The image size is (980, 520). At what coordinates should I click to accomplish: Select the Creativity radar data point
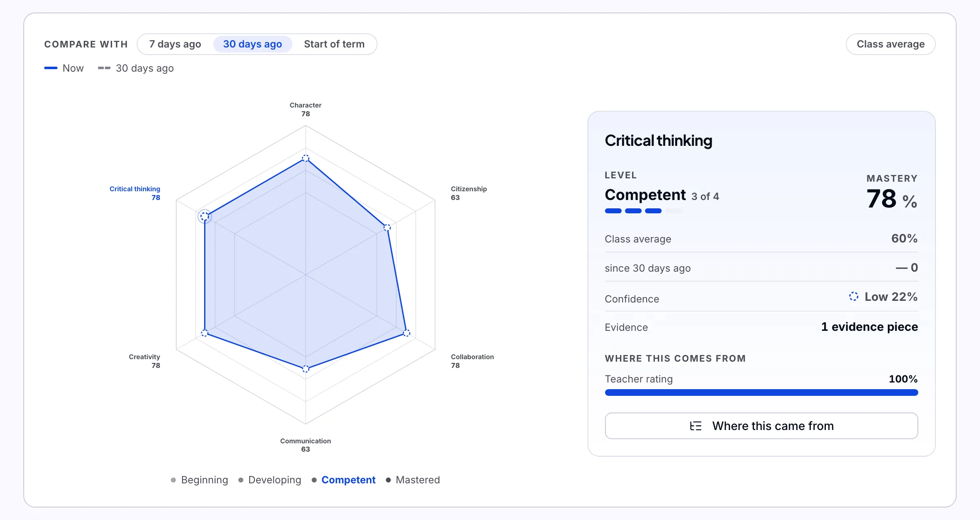pos(205,333)
